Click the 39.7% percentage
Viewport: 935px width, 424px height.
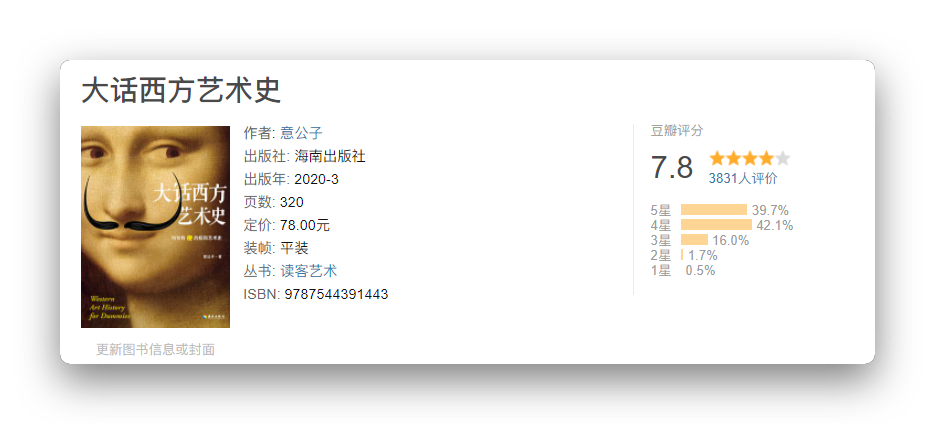[x=770, y=210]
